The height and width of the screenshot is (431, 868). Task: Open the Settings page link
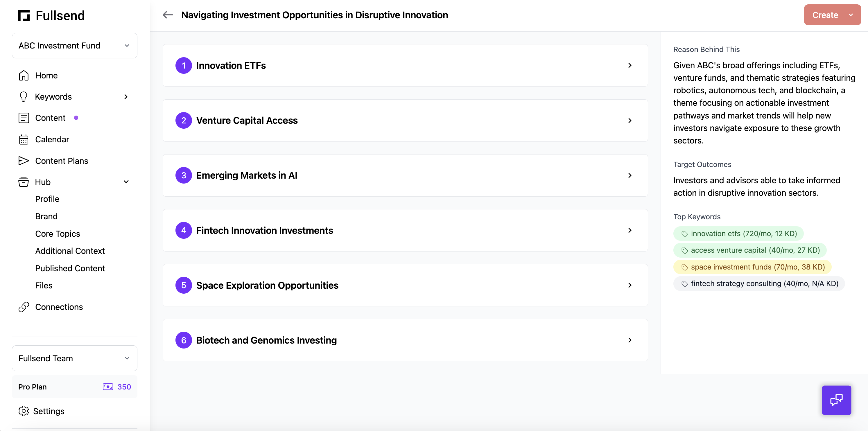point(49,411)
